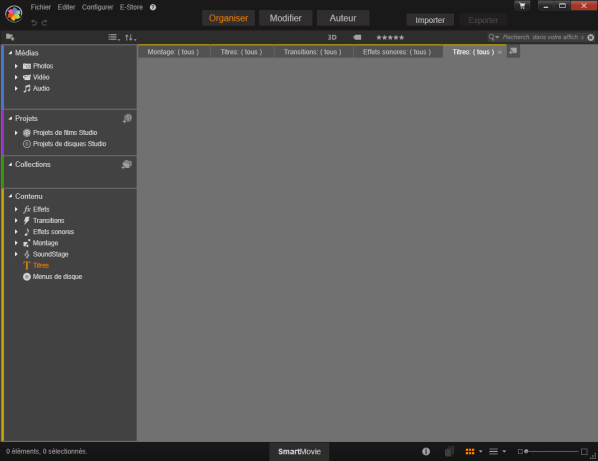598x461 pixels.
Task: Open the SmartMovie panel
Action: (299, 451)
